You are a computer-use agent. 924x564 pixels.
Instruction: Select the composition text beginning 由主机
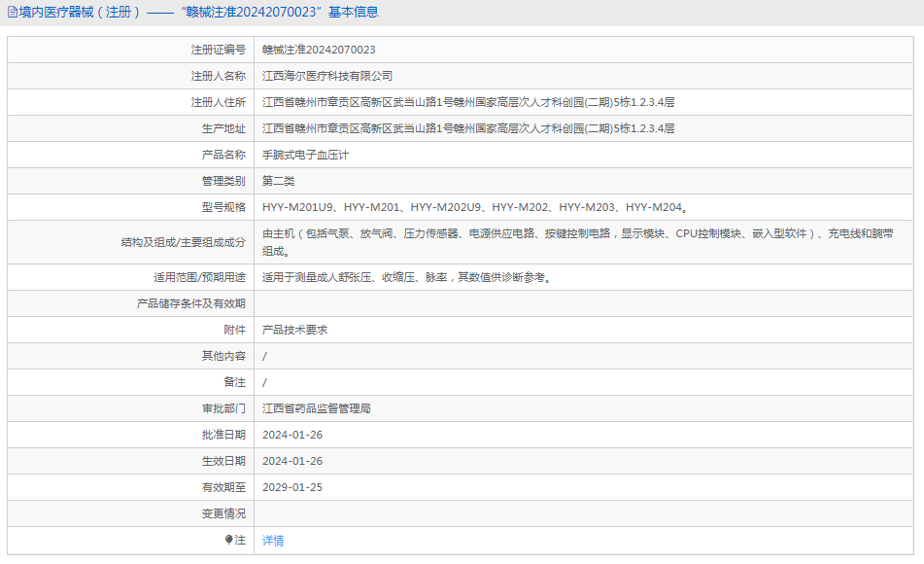pyautogui.click(x=578, y=242)
